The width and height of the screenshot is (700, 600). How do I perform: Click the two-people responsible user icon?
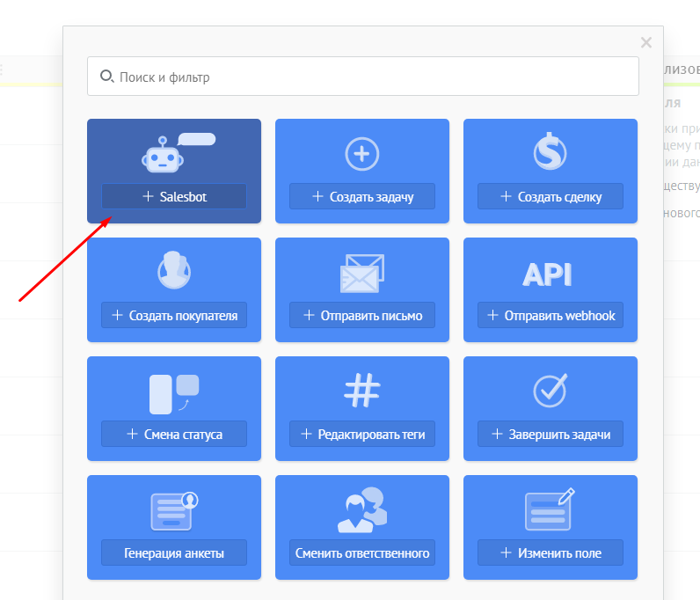click(x=362, y=509)
